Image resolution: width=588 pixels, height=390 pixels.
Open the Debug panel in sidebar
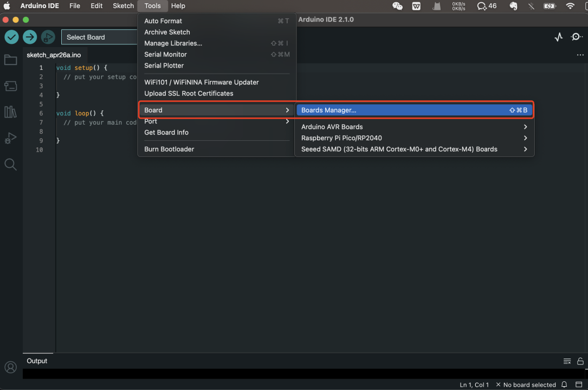pos(10,138)
